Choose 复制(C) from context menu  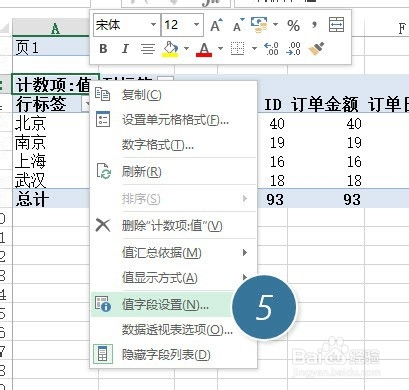point(174,95)
